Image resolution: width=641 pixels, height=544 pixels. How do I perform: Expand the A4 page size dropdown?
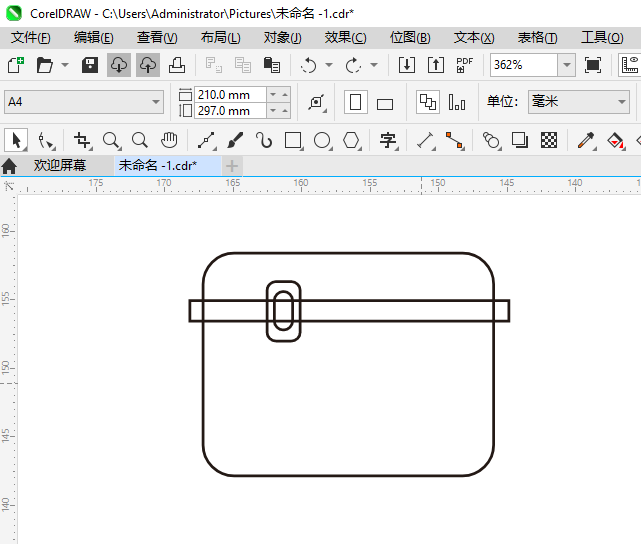[x=156, y=102]
